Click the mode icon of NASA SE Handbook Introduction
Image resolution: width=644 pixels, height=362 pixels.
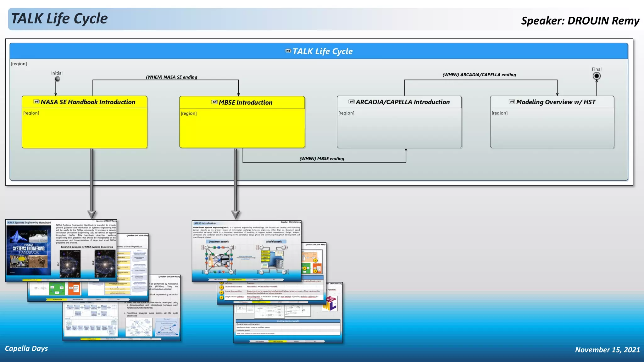[36, 102]
